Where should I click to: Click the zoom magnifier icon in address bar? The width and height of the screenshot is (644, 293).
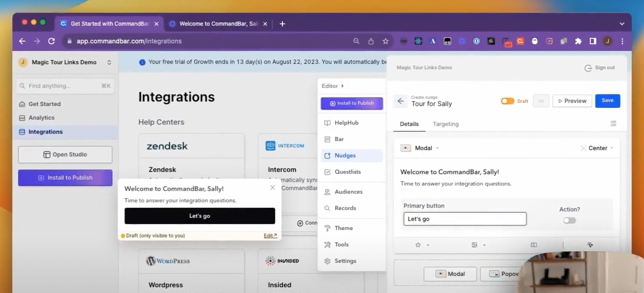tap(356, 41)
